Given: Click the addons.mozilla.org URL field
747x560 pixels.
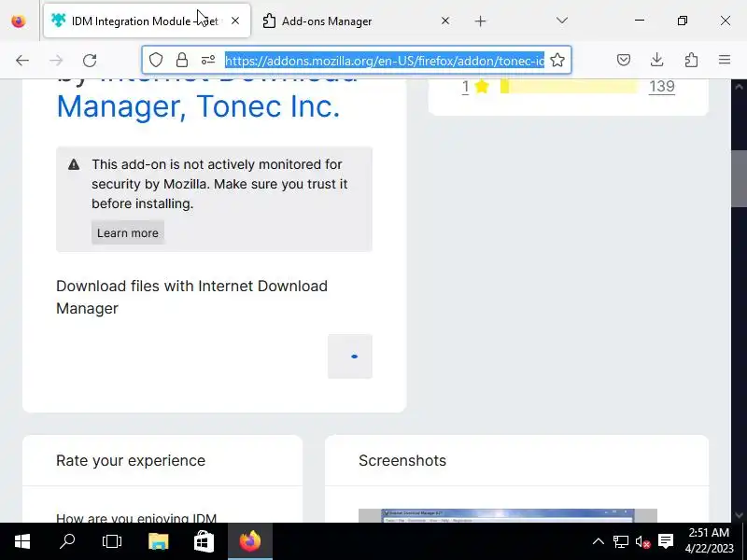Looking at the screenshot, I should [x=385, y=61].
